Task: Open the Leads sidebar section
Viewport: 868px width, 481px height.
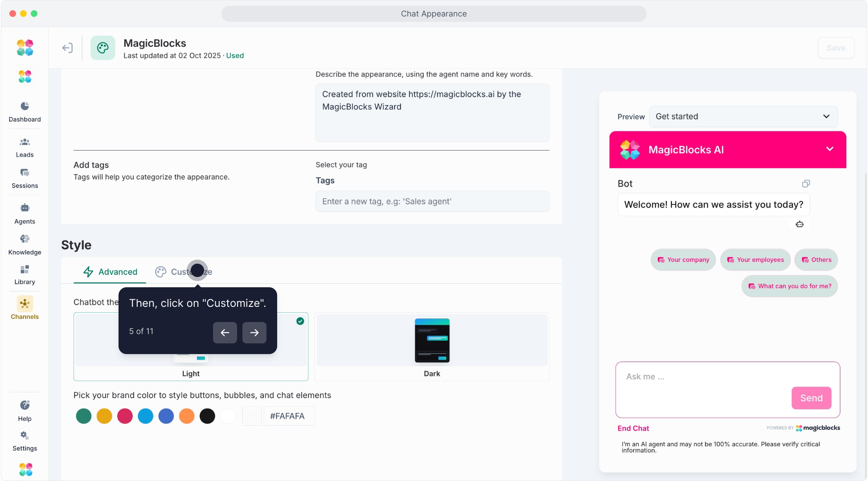Action: pos(25,143)
